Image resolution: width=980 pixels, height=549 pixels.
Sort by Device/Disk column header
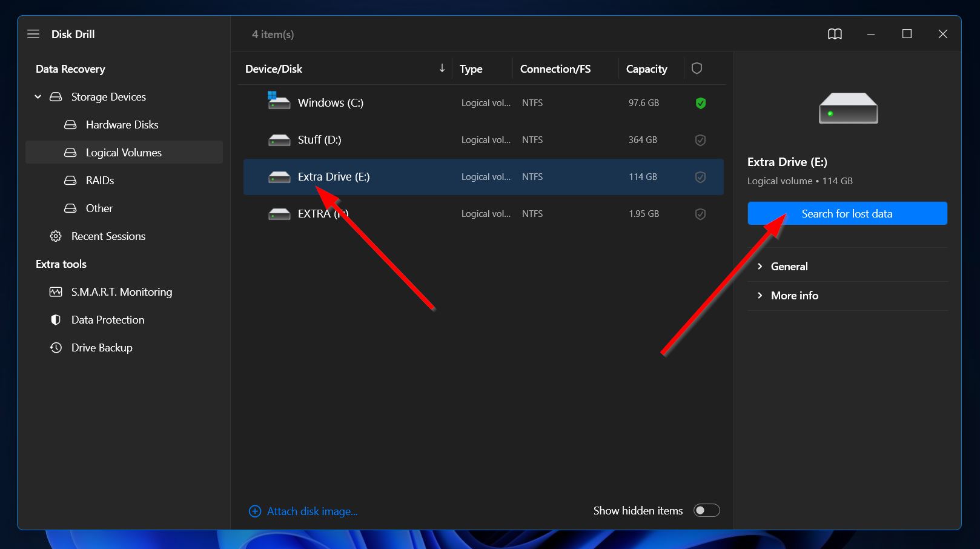[x=274, y=68]
